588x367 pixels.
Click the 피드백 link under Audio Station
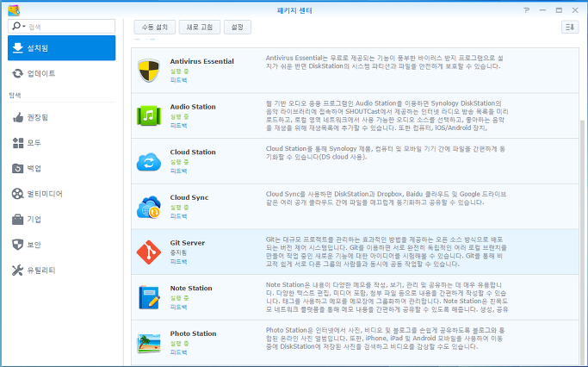(x=178, y=125)
